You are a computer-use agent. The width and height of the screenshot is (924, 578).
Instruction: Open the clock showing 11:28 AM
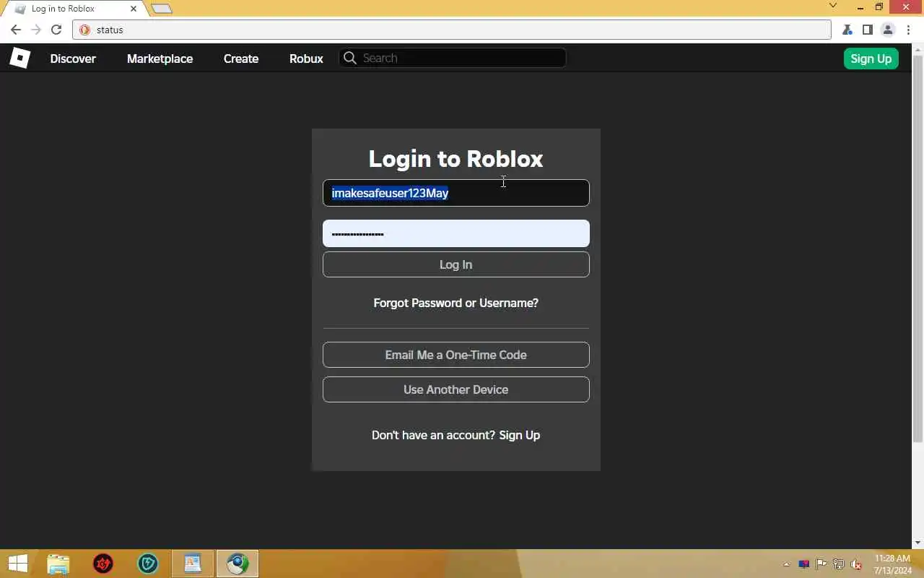click(892, 564)
